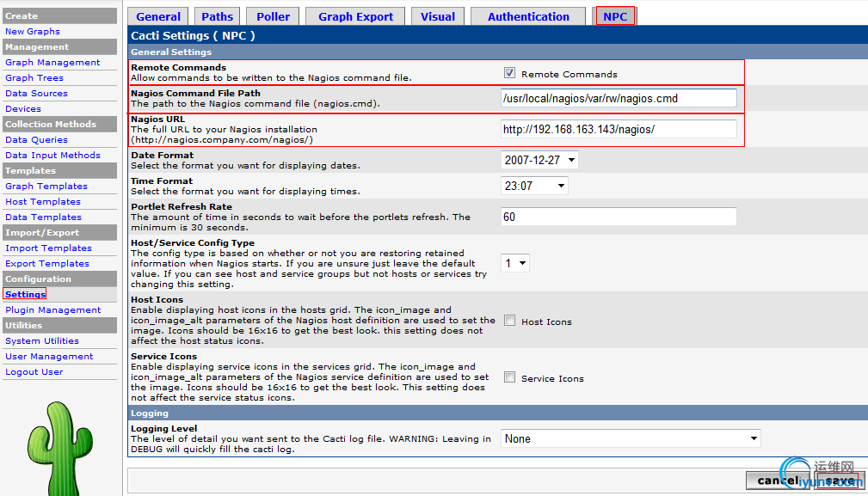Open System Utilities link
868x496 pixels.
[42, 341]
